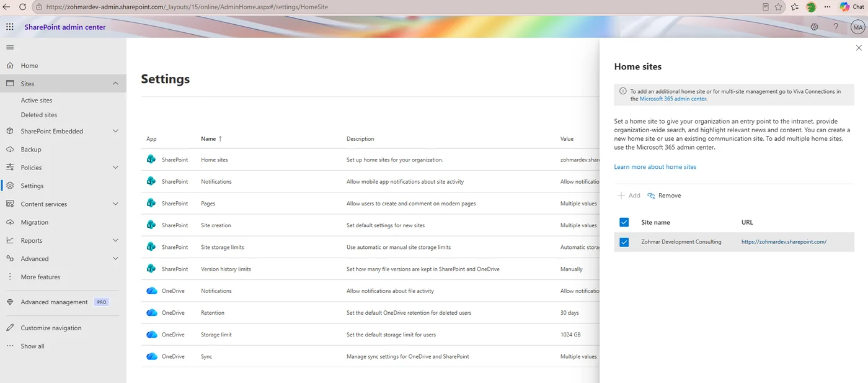Open the browser ellipsis menu
This screenshot has width=868, height=383.
827,7
